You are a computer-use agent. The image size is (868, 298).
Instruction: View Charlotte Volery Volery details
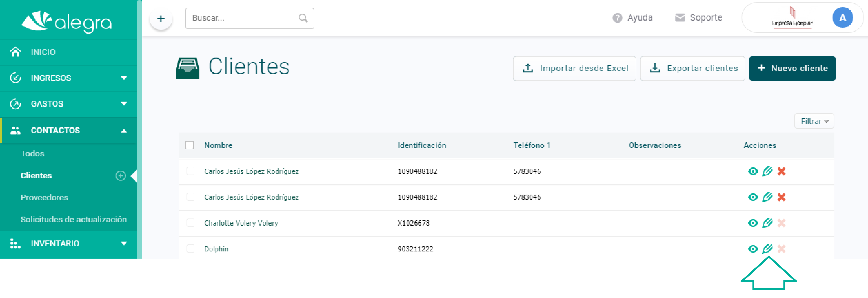[x=753, y=223]
